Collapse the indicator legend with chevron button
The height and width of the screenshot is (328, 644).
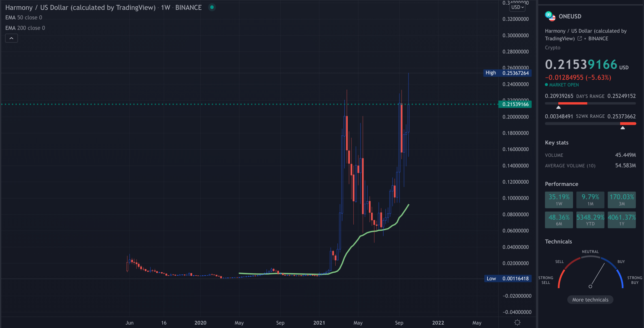click(12, 38)
